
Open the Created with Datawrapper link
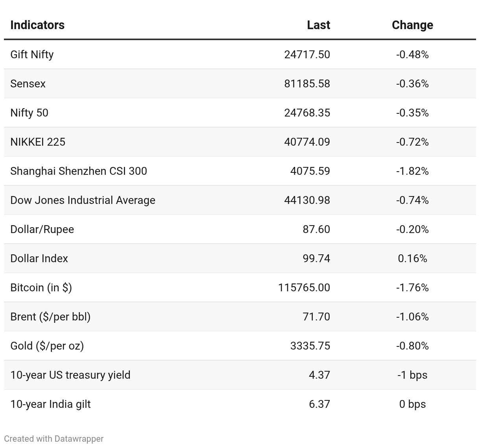point(54,439)
